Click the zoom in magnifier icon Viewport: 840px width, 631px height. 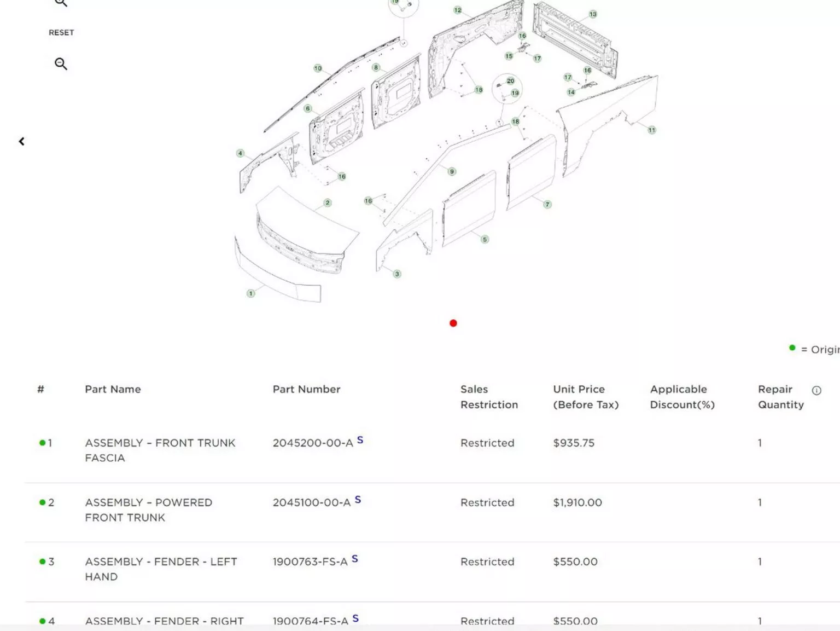pyautogui.click(x=61, y=3)
